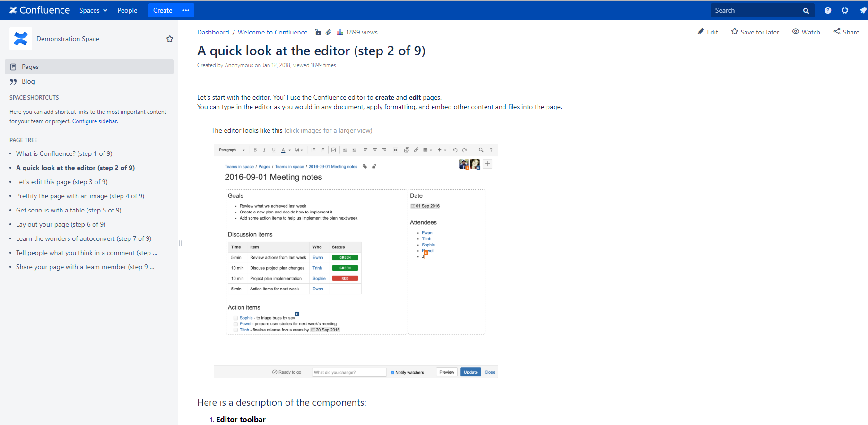Open 'Learn the wonders of autoconvert'

click(84, 238)
